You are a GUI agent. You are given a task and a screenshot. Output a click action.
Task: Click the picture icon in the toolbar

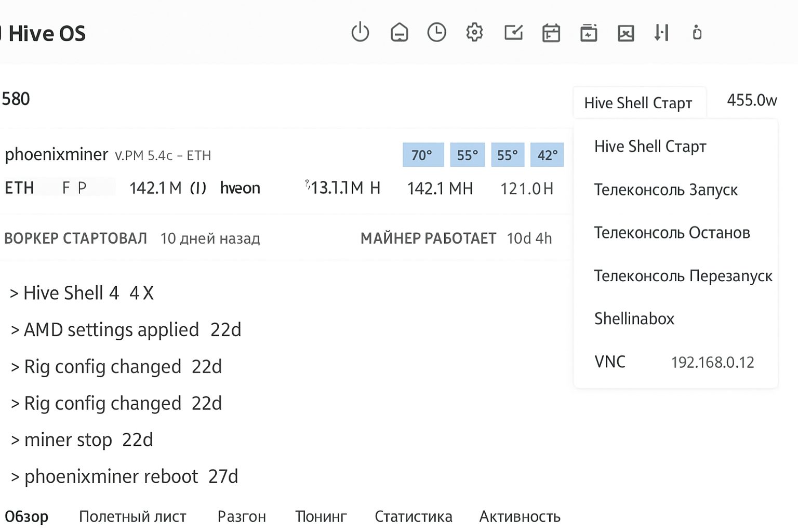point(626,33)
